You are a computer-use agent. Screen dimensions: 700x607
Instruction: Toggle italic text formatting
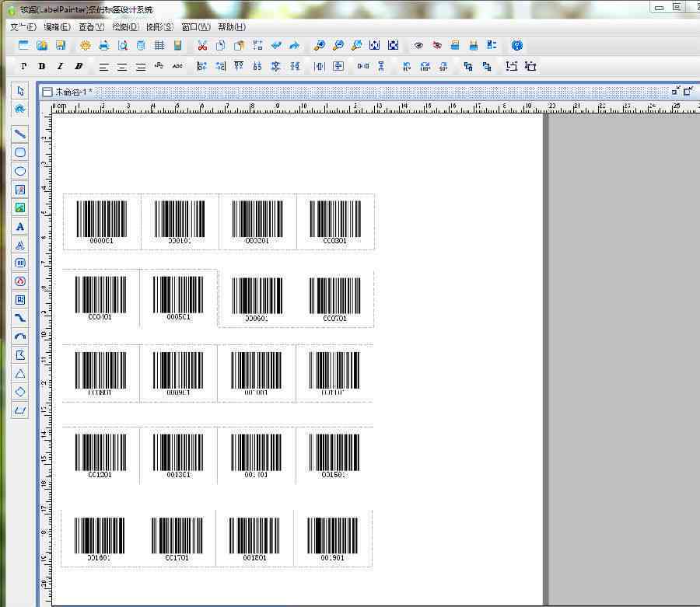pyautogui.click(x=60, y=67)
